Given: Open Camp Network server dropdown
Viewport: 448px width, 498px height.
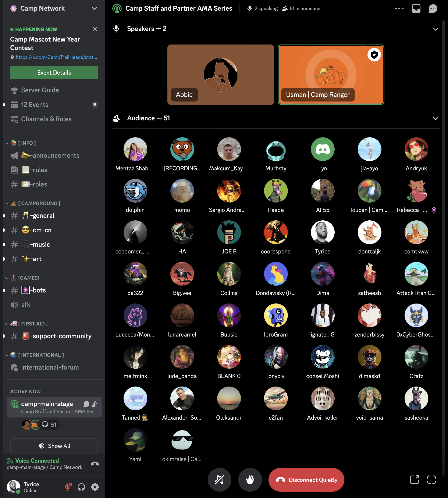Looking at the screenshot, I should coord(94,8).
